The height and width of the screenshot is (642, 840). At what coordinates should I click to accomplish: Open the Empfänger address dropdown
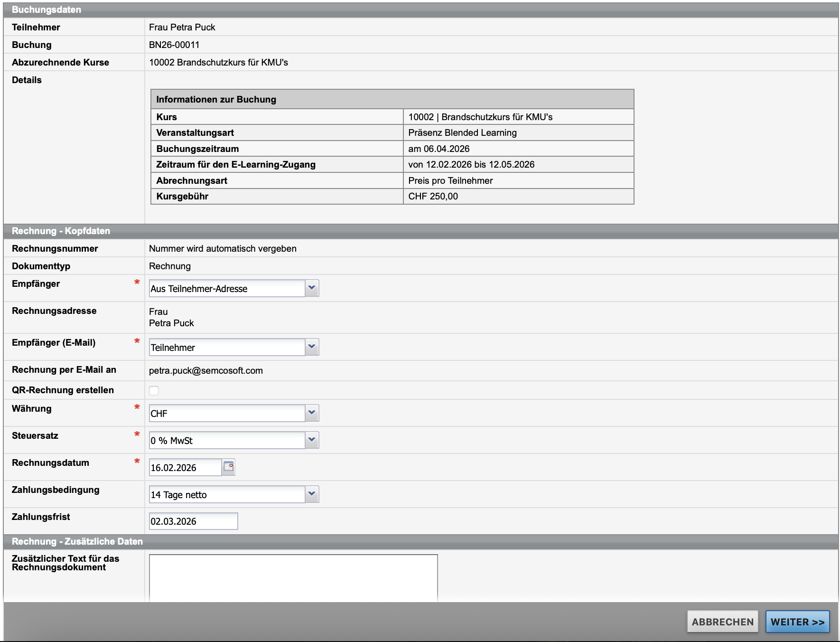pos(233,288)
